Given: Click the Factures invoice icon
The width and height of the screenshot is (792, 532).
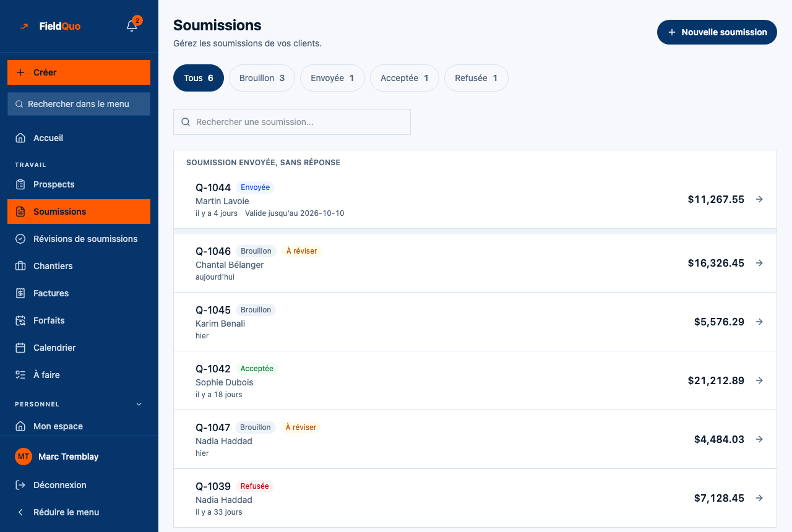Looking at the screenshot, I should pos(20,293).
